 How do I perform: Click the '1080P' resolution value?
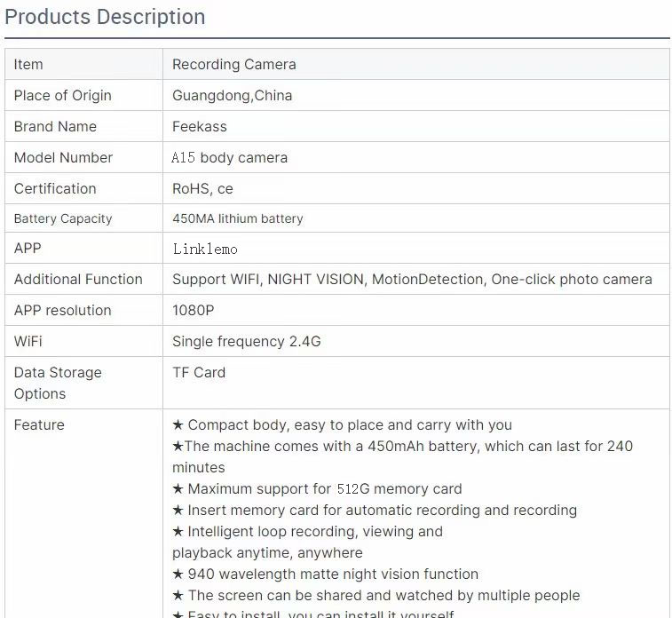tap(194, 310)
